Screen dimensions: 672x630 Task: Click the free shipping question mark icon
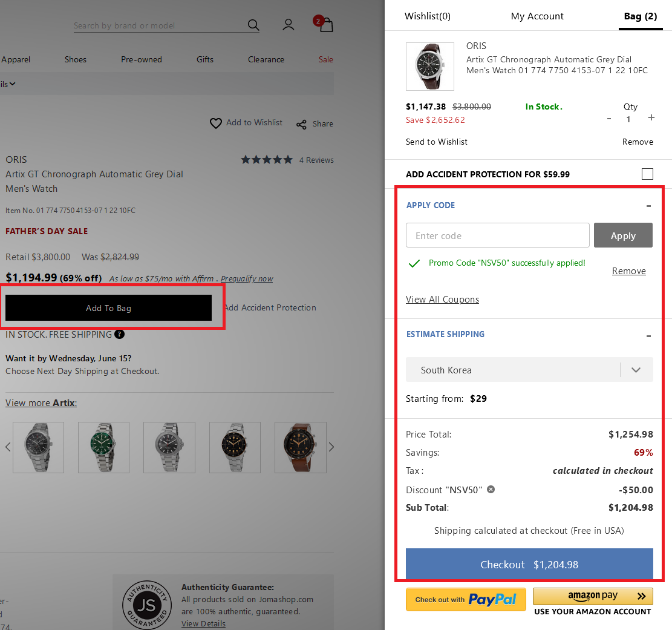pyautogui.click(x=120, y=334)
